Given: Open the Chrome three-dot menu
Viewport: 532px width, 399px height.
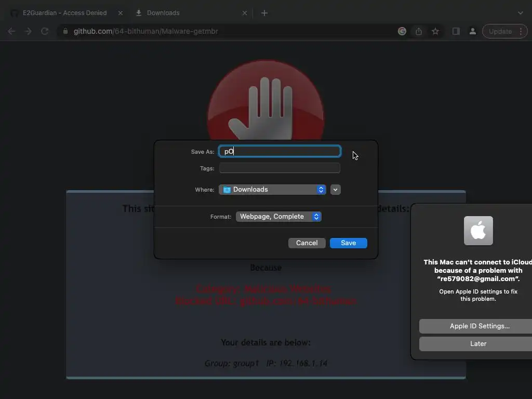Looking at the screenshot, I should 521,31.
